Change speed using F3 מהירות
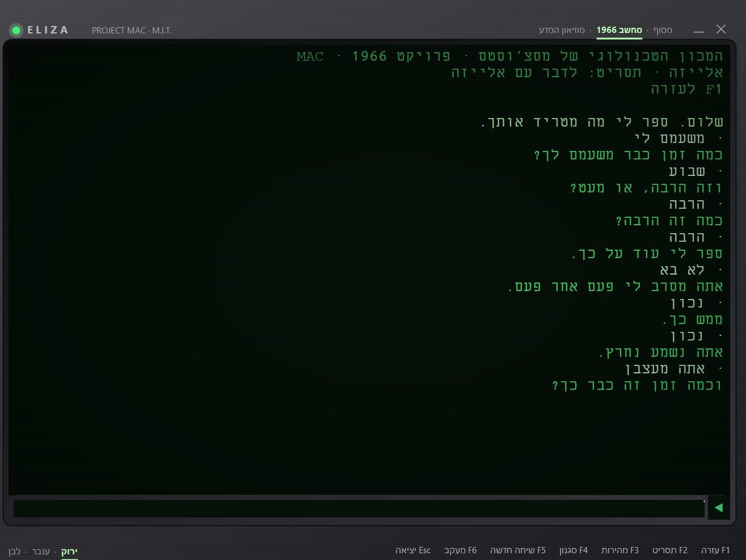Screen dimensions: 746x560 pos(620,550)
